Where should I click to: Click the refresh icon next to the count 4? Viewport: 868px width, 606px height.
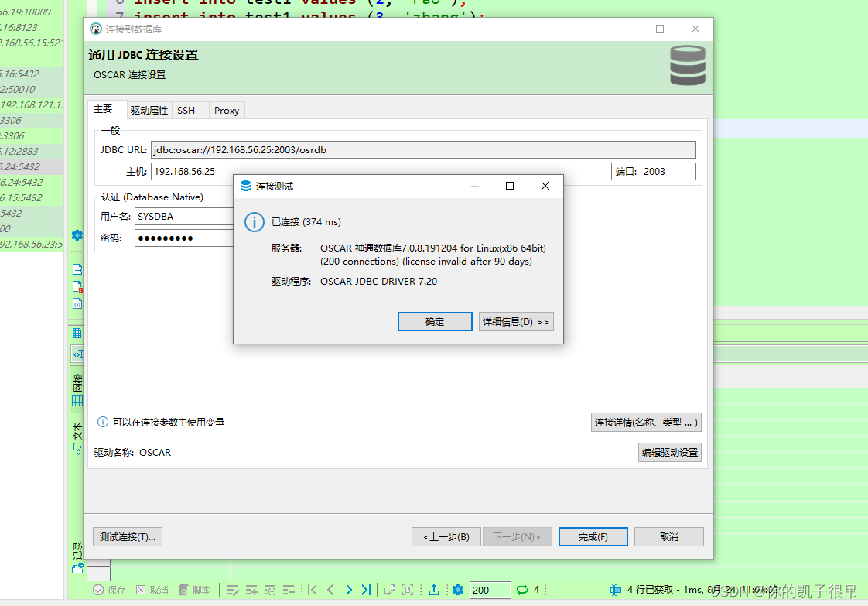pyautogui.click(x=522, y=590)
